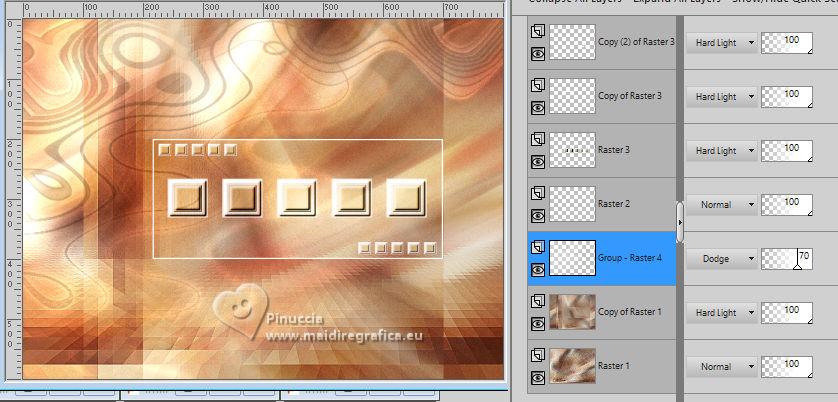Open Normal blend dropdown for Raster 2
This screenshot has height=402, width=838.
722,205
